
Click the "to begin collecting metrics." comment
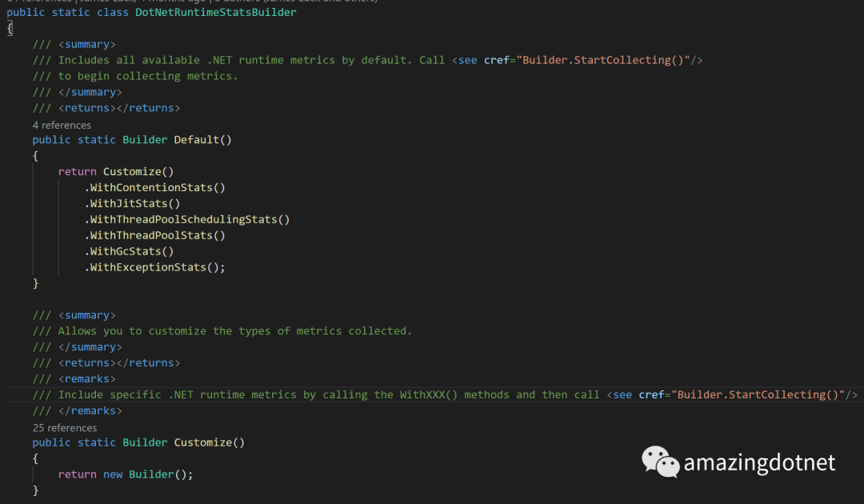coord(148,76)
